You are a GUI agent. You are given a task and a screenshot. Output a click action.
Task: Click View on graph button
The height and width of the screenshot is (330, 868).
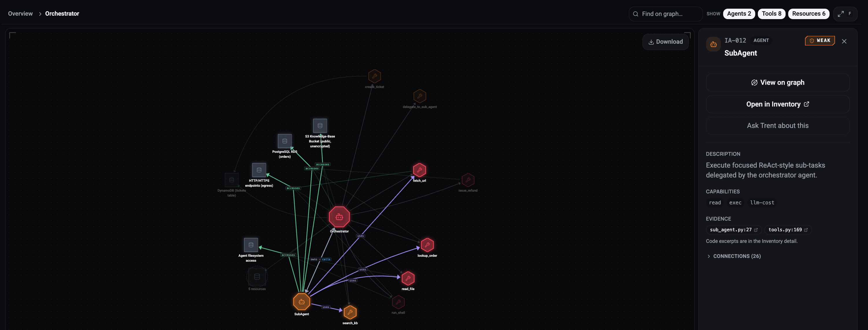(x=777, y=83)
